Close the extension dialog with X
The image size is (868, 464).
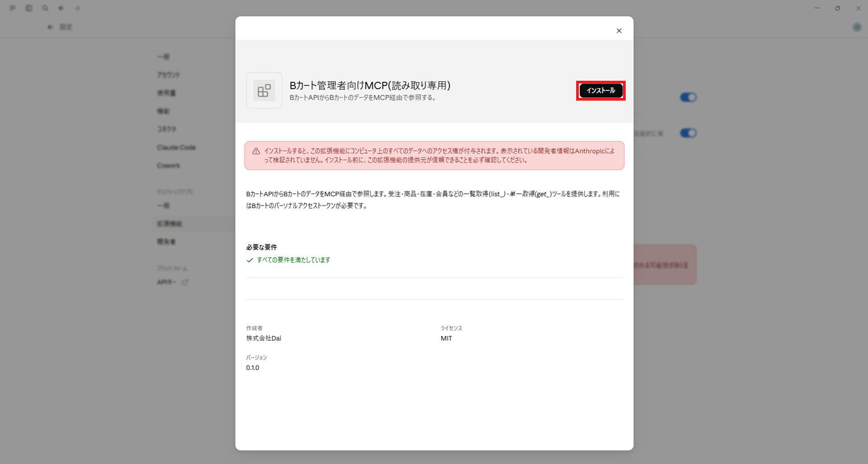pyautogui.click(x=619, y=31)
